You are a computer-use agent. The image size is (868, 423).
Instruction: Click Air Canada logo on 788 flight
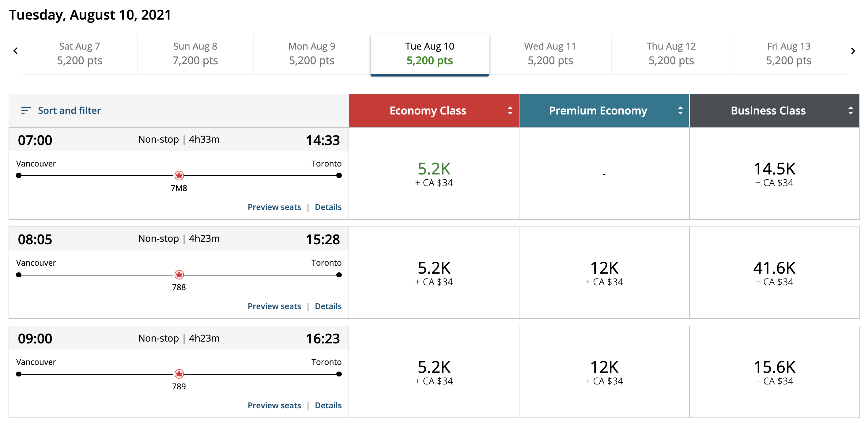point(179,275)
